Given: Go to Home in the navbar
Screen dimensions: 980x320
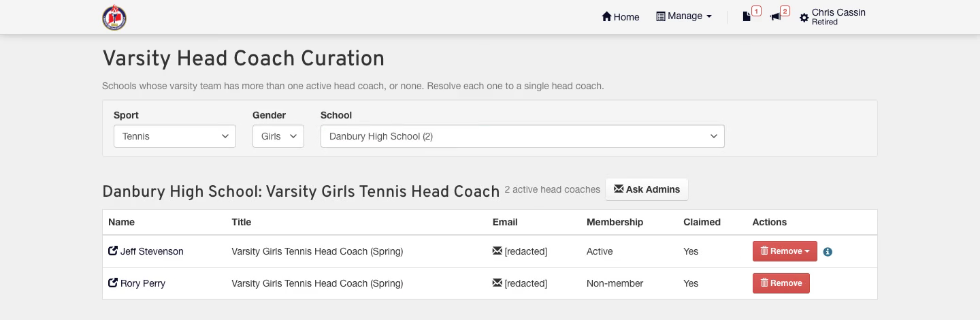Looking at the screenshot, I should [x=621, y=17].
